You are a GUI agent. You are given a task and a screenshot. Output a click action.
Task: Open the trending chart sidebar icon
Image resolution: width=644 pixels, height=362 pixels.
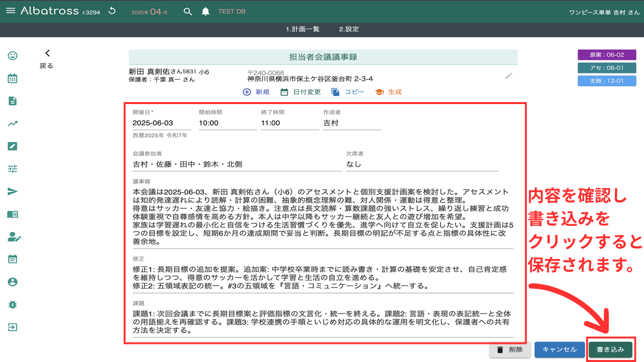13,124
